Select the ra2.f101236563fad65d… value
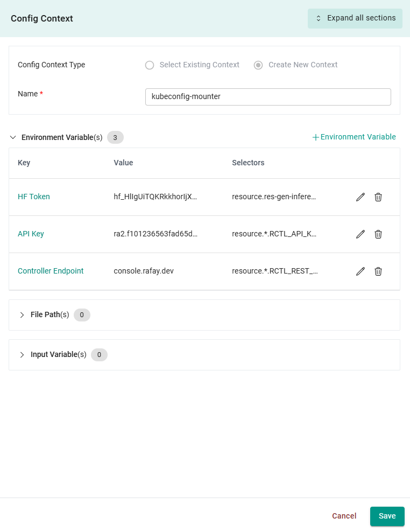410x532 pixels. [x=155, y=234]
